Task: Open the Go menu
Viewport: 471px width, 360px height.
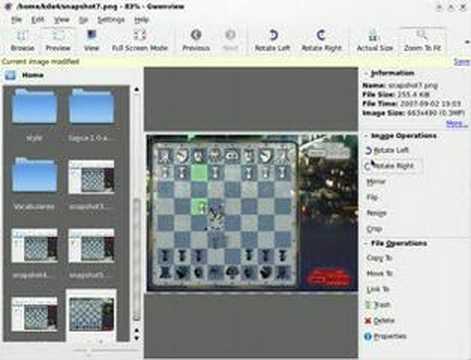Action: coord(83,20)
